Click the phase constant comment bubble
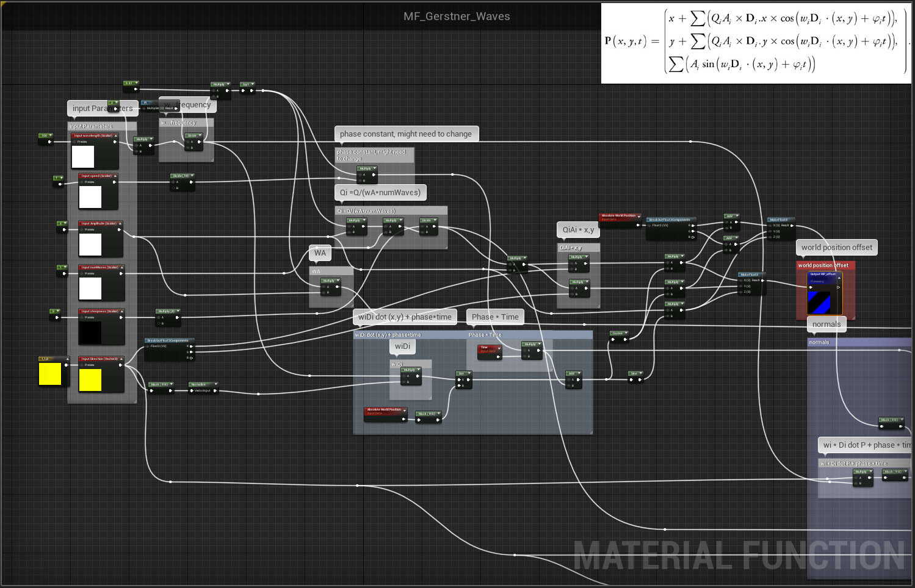 click(407, 134)
